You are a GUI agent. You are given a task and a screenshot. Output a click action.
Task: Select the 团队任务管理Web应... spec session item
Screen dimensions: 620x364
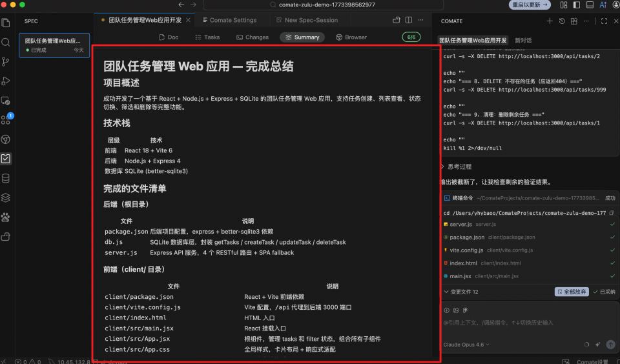click(54, 45)
